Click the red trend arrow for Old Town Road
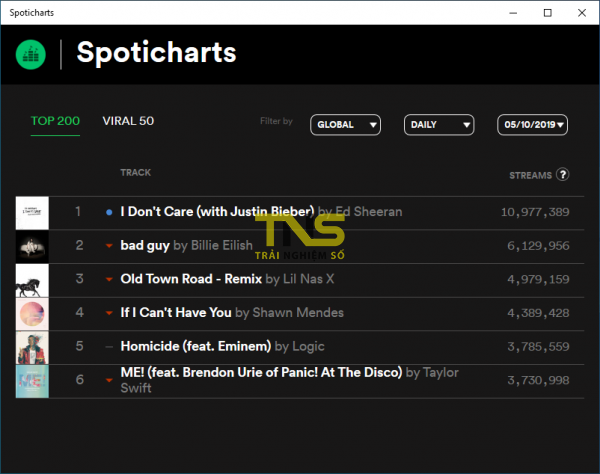This screenshot has width=600, height=474. pos(108,279)
